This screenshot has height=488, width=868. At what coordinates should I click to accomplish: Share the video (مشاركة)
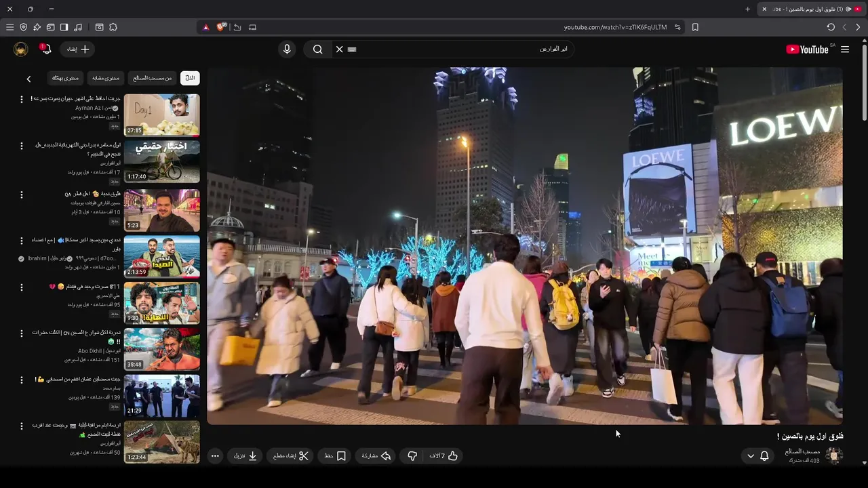coord(376,456)
